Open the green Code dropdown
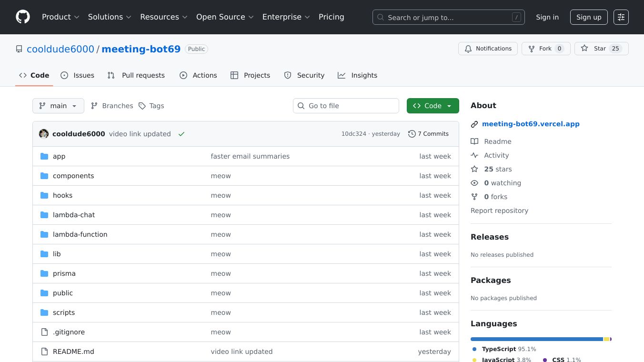 pyautogui.click(x=433, y=106)
